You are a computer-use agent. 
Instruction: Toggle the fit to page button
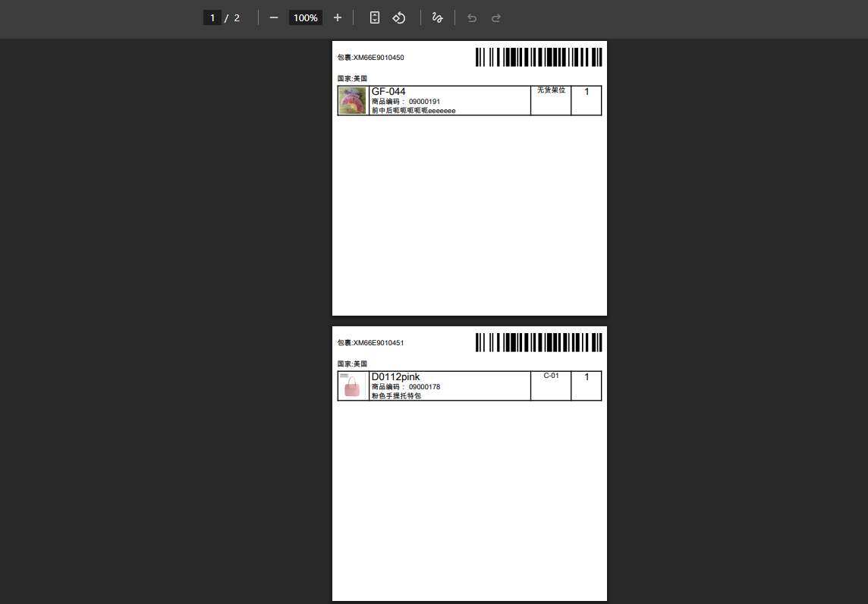375,17
